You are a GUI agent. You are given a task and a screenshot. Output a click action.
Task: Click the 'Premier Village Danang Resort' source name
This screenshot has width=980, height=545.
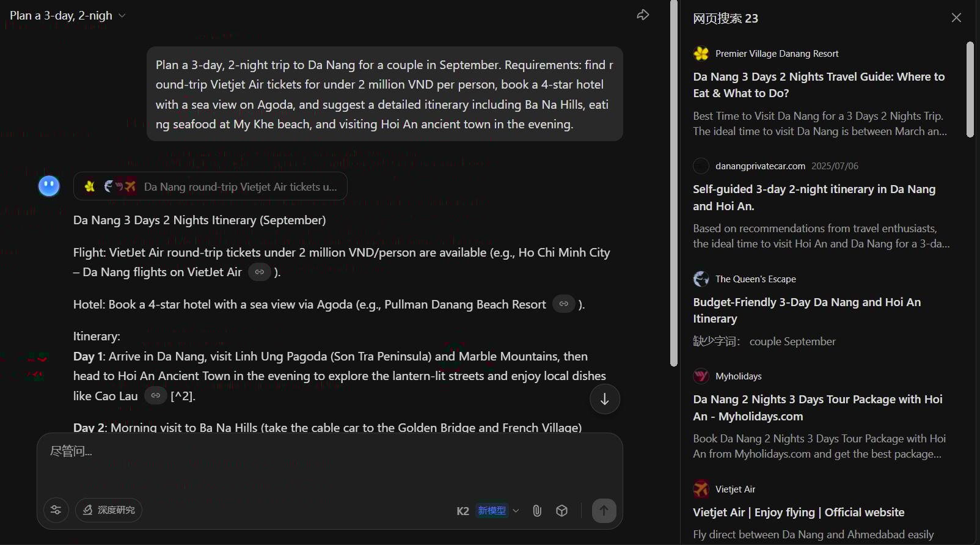tap(777, 54)
